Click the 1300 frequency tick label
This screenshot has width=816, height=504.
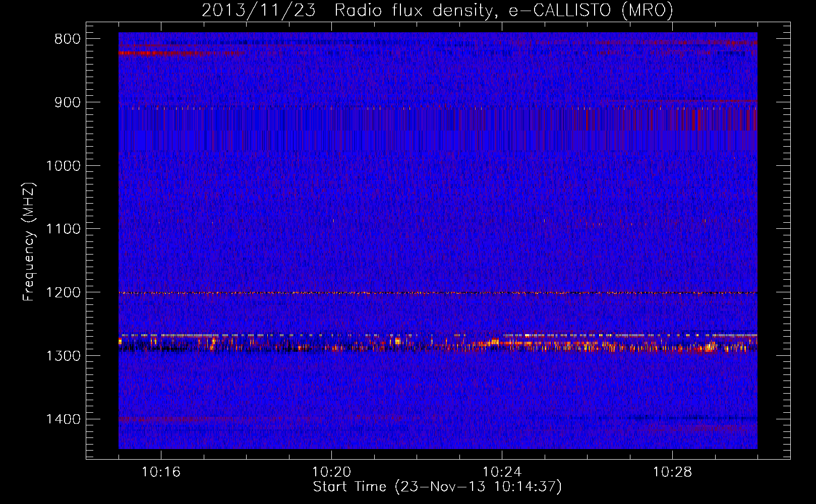pos(63,356)
